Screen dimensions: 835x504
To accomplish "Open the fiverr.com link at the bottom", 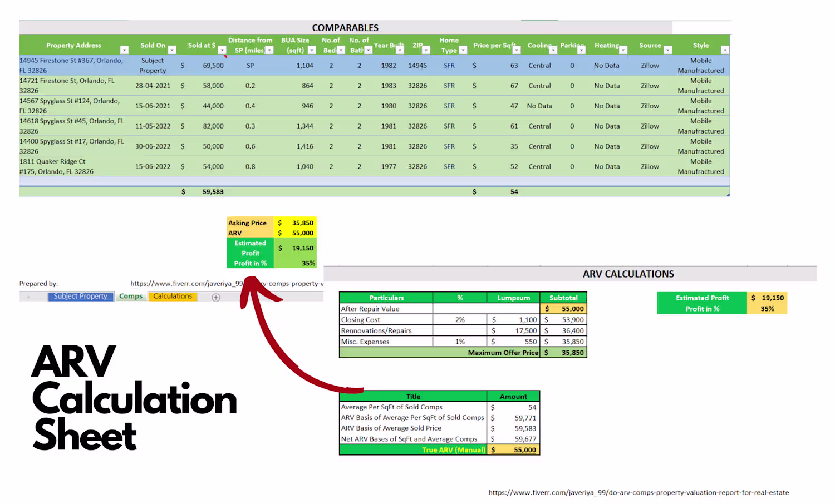I will [638, 492].
